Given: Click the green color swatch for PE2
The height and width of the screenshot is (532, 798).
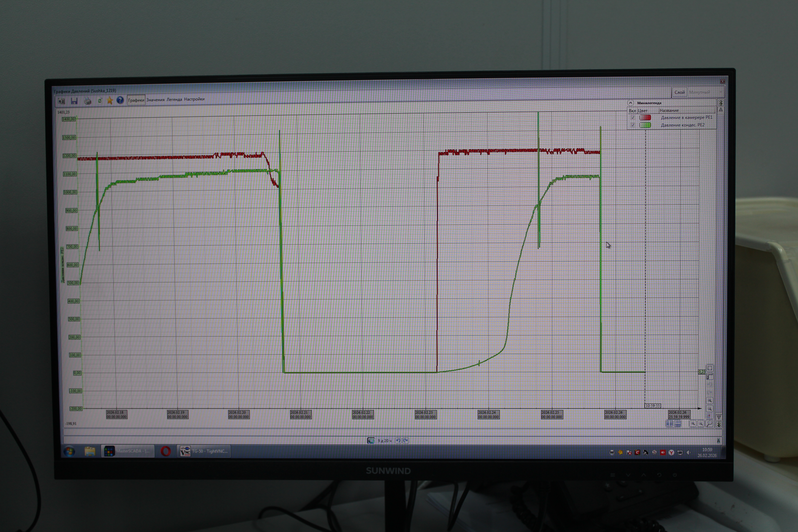Looking at the screenshot, I should [x=645, y=125].
